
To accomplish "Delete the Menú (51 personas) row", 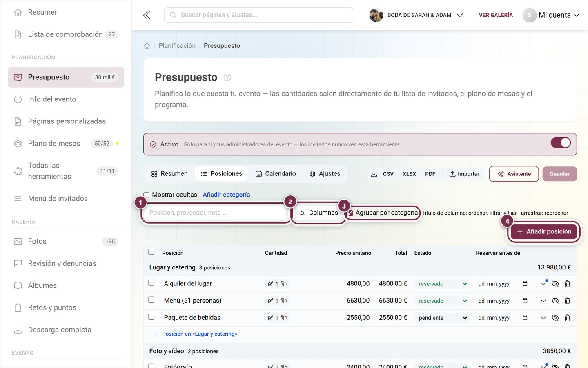I will pos(567,301).
